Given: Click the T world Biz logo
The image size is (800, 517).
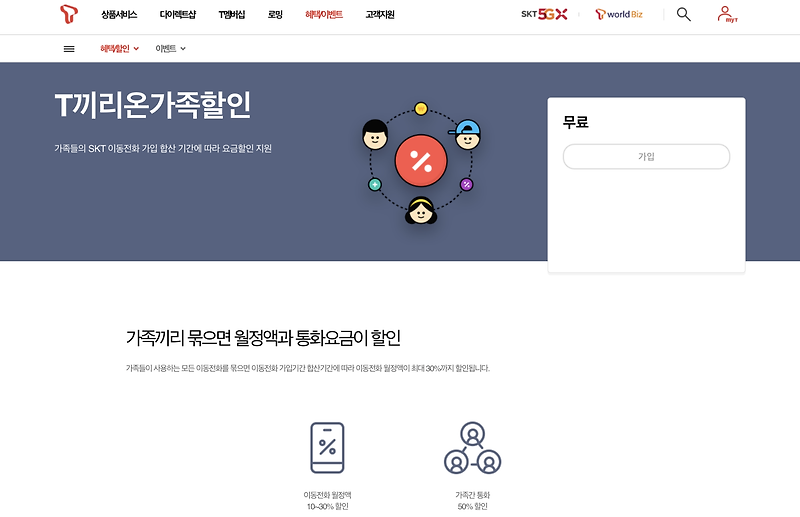Looking at the screenshot, I should coord(619,14).
